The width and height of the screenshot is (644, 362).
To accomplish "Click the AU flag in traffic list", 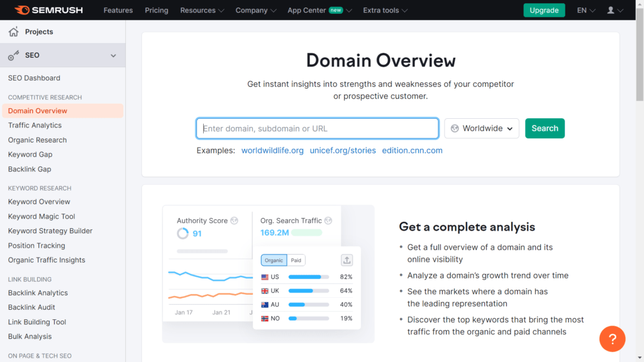I will [265, 305].
